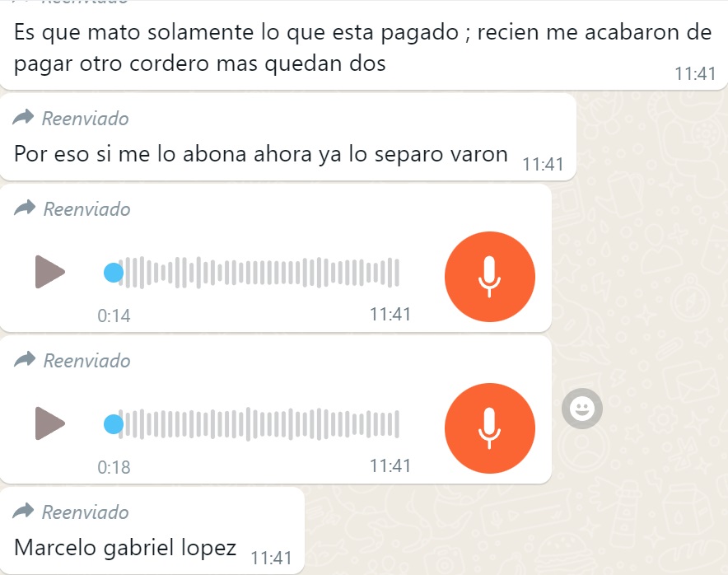Click the Reenviado label on the 0:18 audio
728x575 pixels.
coord(86,361)
